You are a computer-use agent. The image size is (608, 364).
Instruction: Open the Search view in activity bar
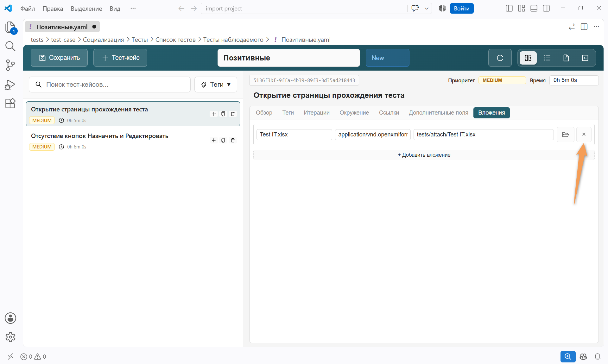click(x=10, y=46)
